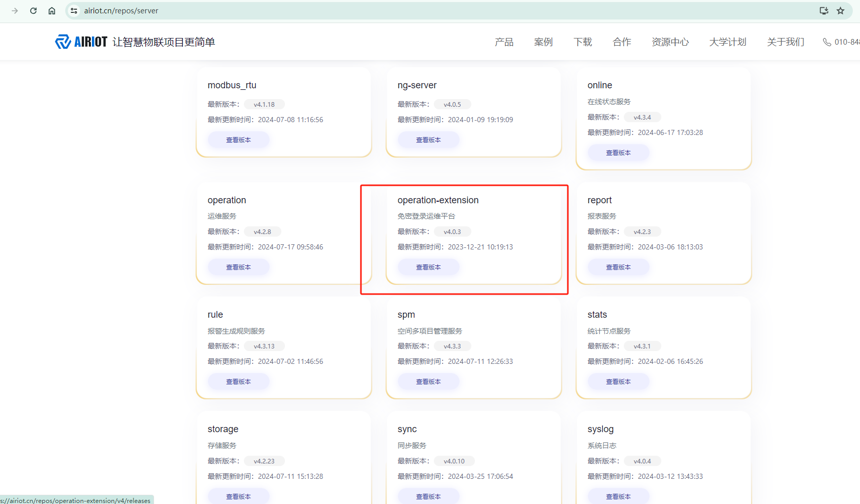The image size is (860, 504).
Task: View versions of online service
Action: [619, 153]
